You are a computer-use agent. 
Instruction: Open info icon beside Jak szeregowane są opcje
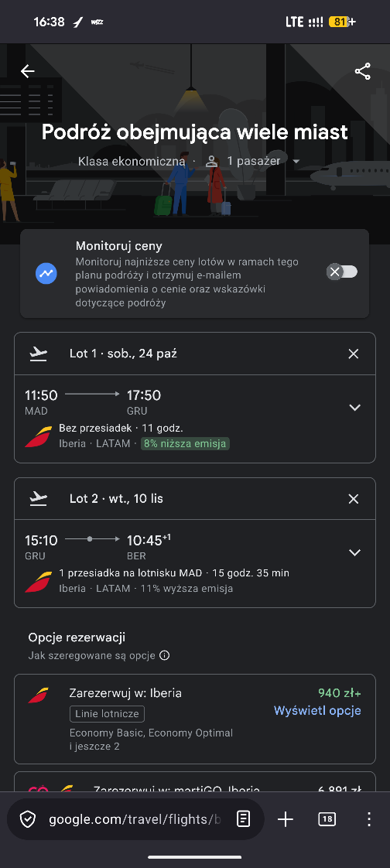pyautogui.click(x=164, y=655)
